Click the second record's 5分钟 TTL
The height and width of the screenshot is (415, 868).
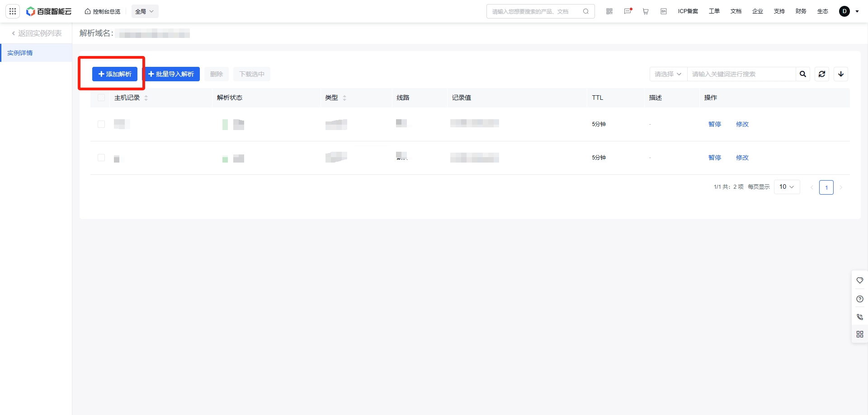point(599,158)
